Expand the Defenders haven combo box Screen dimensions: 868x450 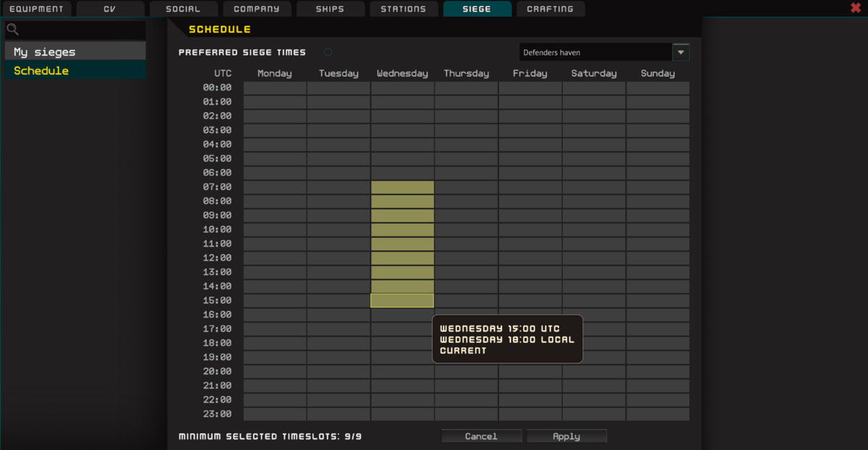click(x=595, y=52)
